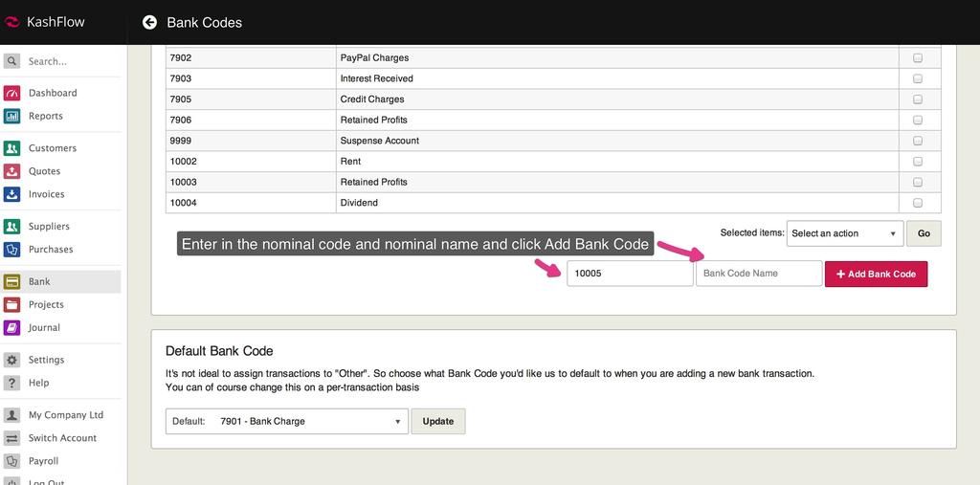
Task: Click the Purchases cart icon
Action: [x=11, y=250]
